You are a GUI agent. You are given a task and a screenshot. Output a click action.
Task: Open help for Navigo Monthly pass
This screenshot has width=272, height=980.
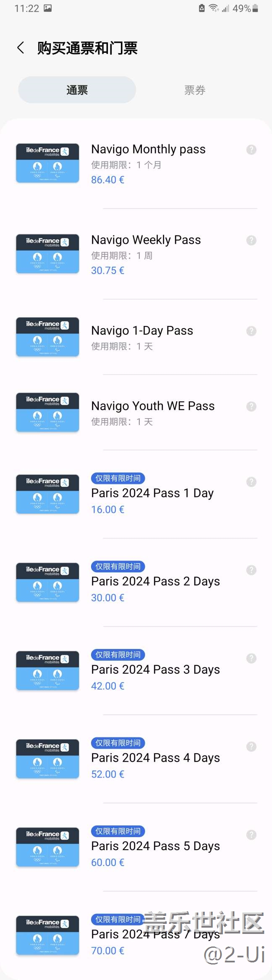pos(251,150)
